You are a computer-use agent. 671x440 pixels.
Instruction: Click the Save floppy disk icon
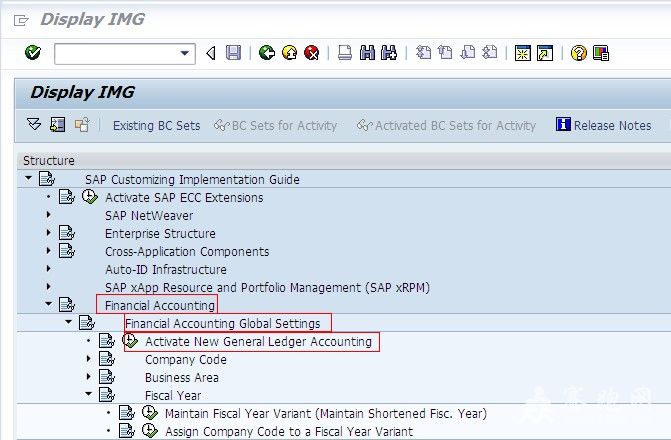(233, 53)
